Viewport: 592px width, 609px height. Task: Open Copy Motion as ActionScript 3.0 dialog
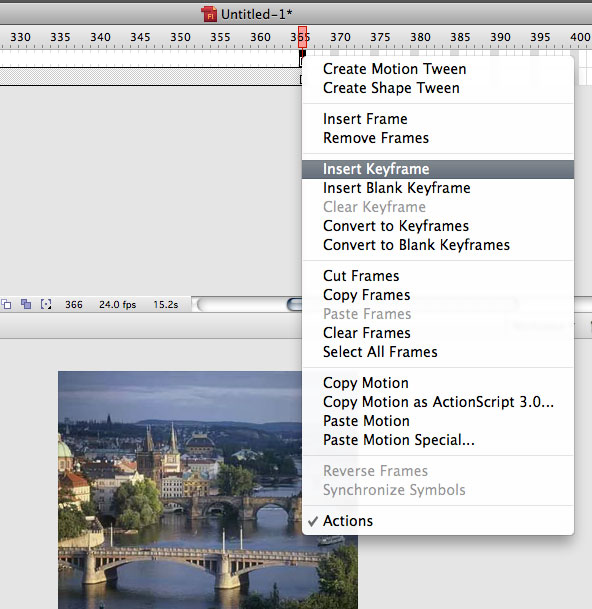[x=438, y=402]
